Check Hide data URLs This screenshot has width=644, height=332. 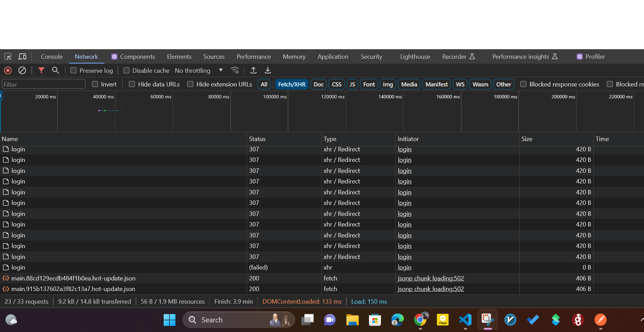point(132,84)
